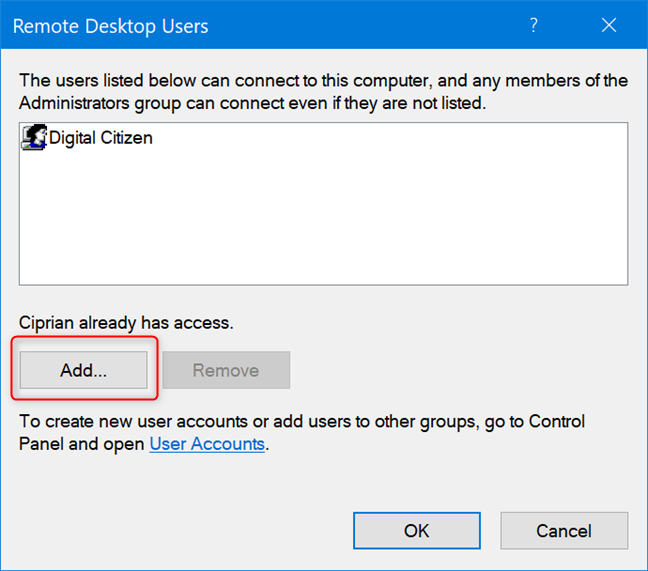648x571 pixels.
Task: Click the "Ciprian already has access" message
Action: (x=126, y=323)
